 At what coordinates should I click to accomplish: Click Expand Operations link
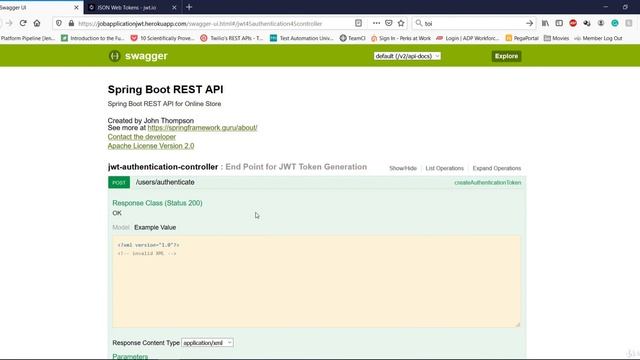pos(497,168)
